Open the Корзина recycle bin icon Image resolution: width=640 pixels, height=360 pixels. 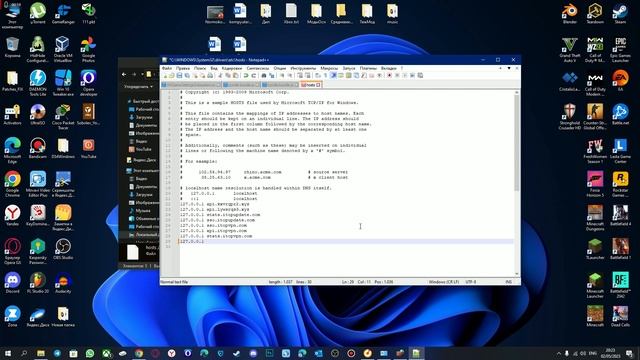tap(12, 47)
